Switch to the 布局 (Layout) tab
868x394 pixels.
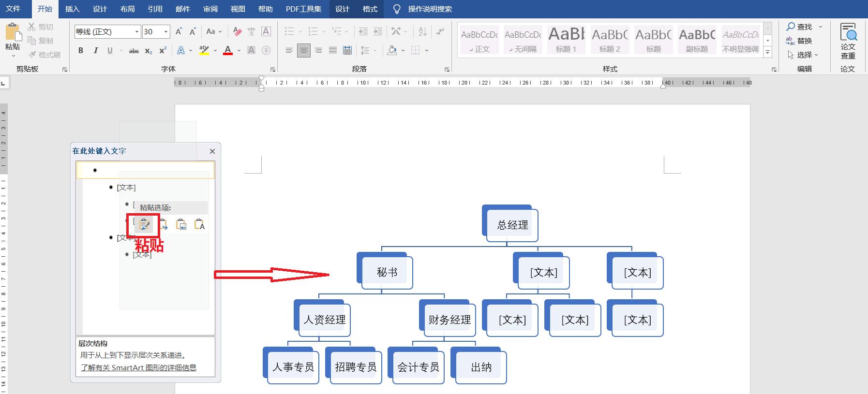coord(127,9)
